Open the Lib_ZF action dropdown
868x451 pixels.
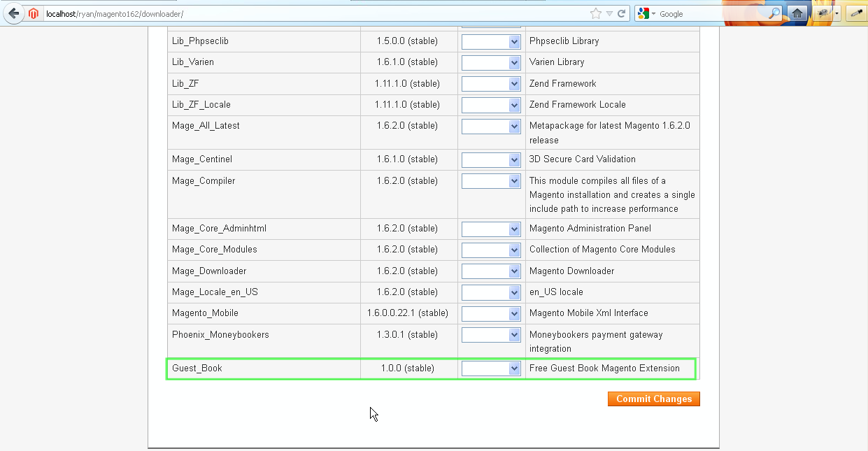click(491, 84)
